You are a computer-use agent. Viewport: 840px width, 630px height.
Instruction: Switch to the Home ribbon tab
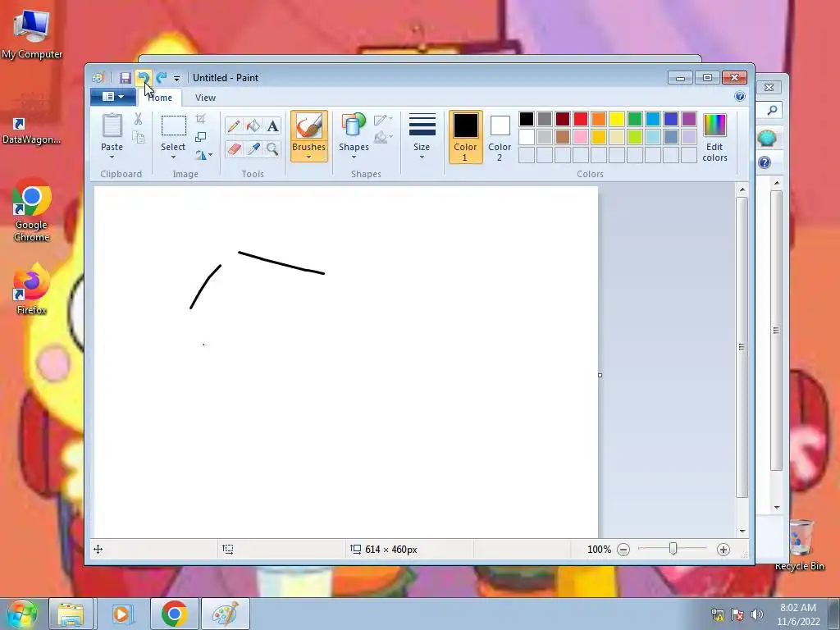(160, 98)
